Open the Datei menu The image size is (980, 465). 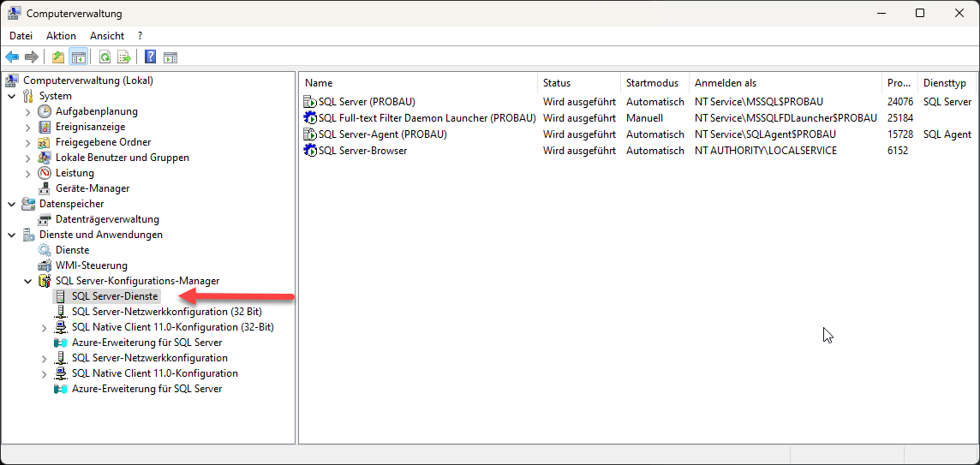21,36
